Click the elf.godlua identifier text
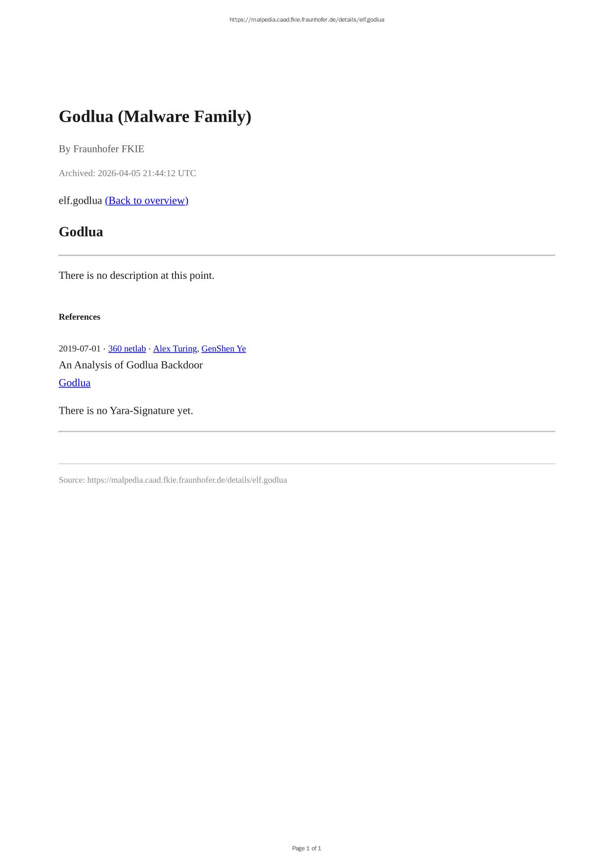The image size is (614, 868). click(81, 200)
